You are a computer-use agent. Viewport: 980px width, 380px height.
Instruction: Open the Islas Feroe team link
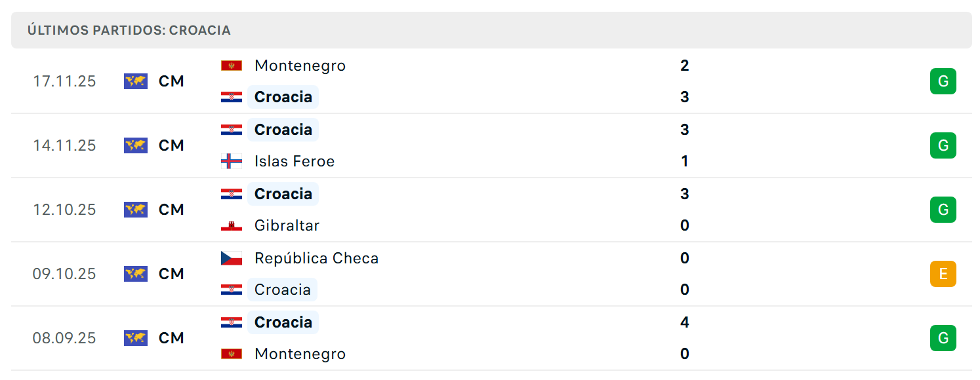coord(295,161)
